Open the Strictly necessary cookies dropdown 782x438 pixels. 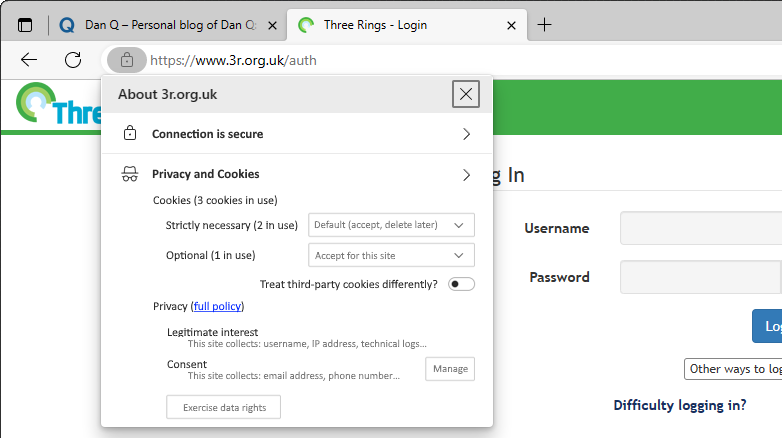tap(391, 225)
